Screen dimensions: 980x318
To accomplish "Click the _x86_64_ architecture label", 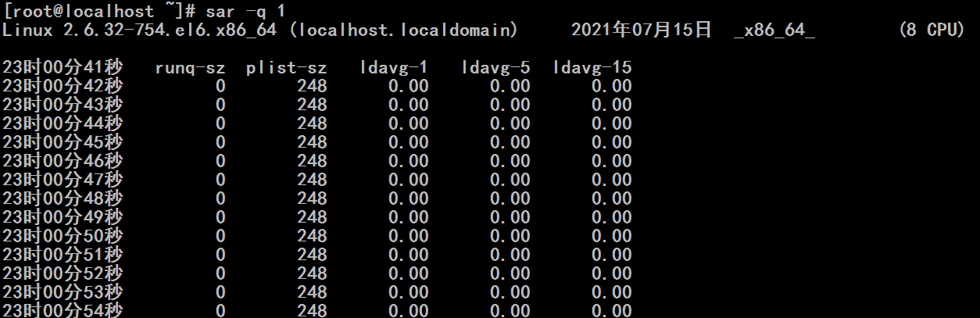I will pos(774,30).
